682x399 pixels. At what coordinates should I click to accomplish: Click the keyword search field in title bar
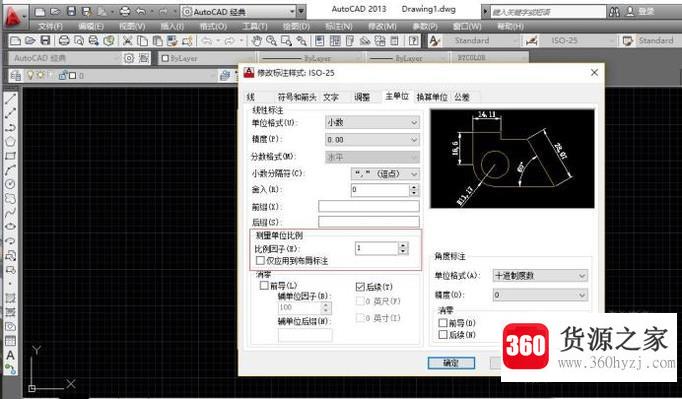tap(548, 12)
